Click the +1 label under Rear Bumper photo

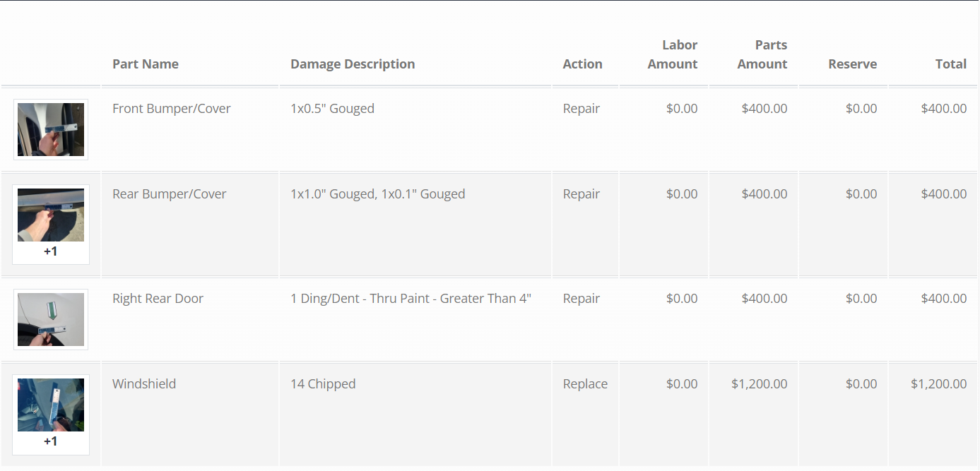coord(51,251)
